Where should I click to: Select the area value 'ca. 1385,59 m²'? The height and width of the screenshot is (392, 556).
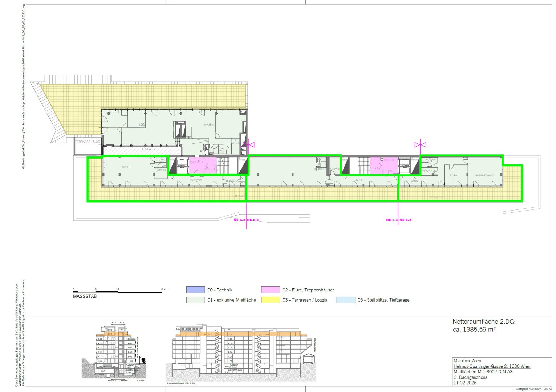point(474,330)
